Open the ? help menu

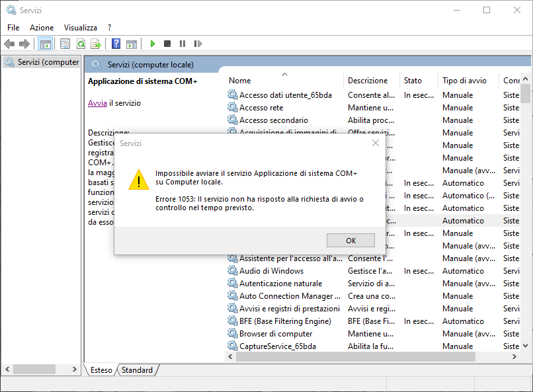(x=110, y=28)
